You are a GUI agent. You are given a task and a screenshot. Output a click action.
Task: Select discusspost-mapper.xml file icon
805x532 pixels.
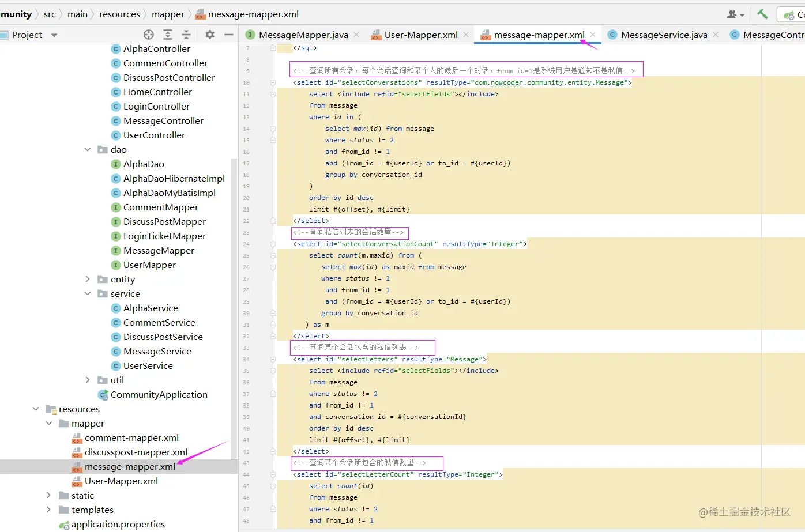point(77,452)
